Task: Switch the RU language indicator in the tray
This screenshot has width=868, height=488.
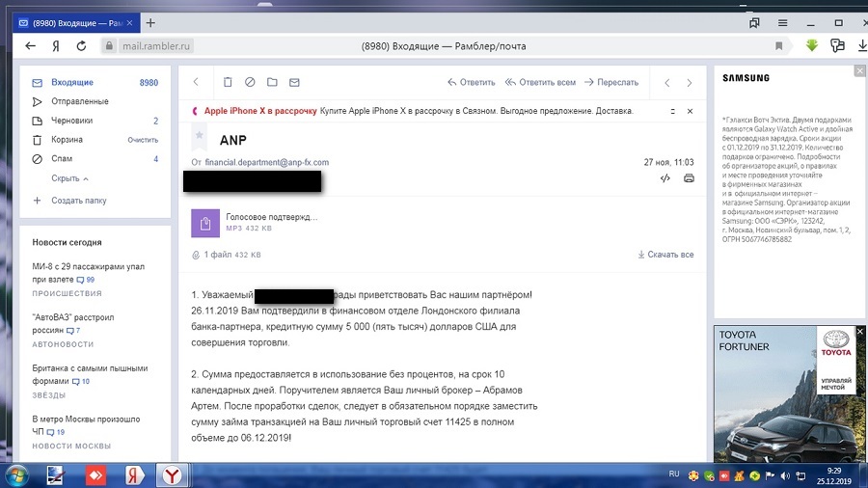Action: point(674,474)
